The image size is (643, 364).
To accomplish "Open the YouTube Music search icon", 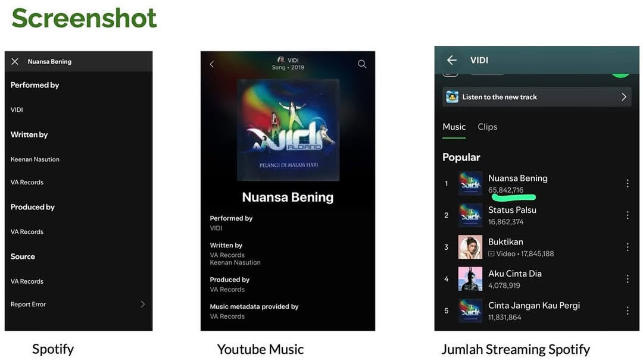I will click(x=362, y=64).
